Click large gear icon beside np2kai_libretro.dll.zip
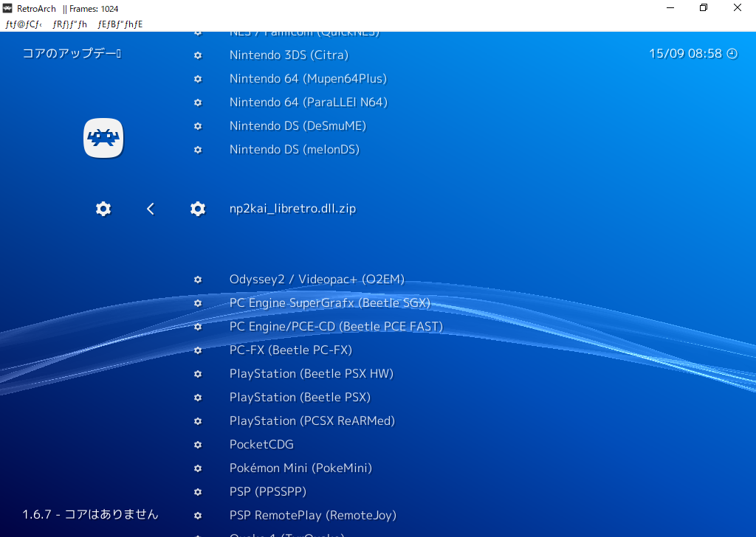This screenshot has height=537, width=756. point(198,209)
